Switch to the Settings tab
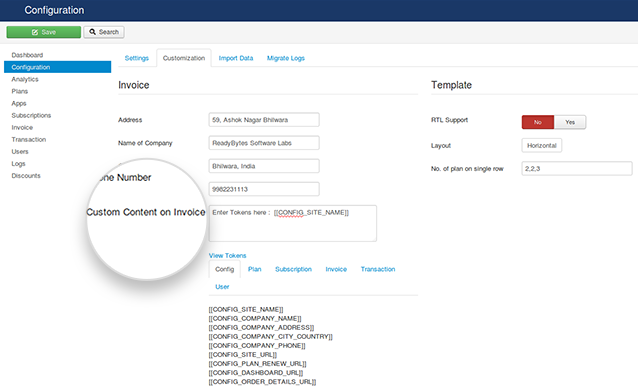The width and height of the screenshot is (638, 391). (137, 58)
